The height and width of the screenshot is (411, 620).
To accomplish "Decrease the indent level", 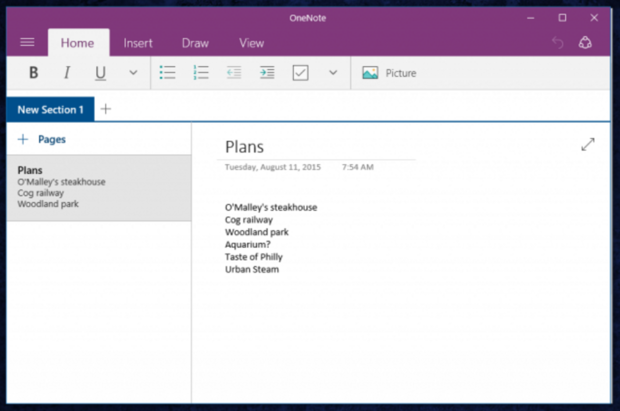I will click(234, 73).
